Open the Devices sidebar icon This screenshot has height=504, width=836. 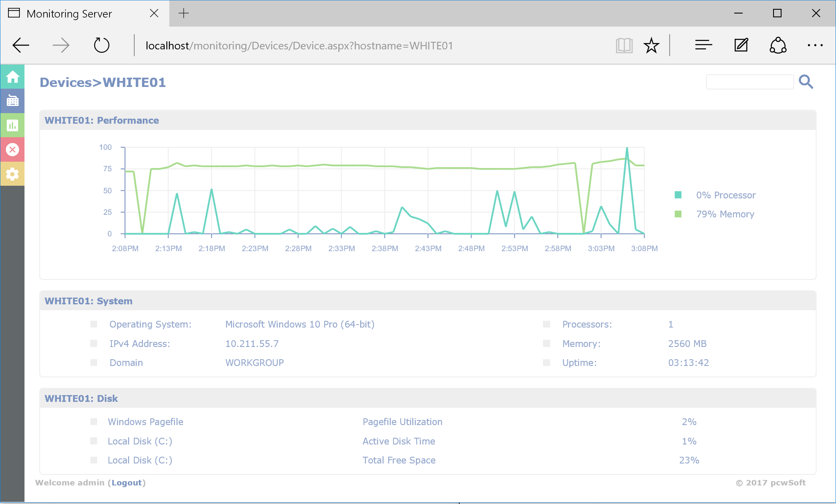click(12, 101)
